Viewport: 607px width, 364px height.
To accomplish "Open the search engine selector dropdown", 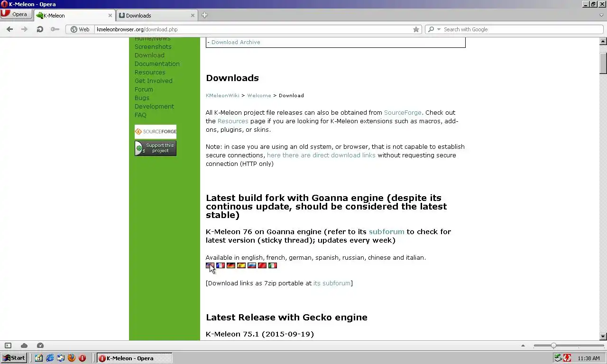I will pyautogui.click(x=434, y=29).
